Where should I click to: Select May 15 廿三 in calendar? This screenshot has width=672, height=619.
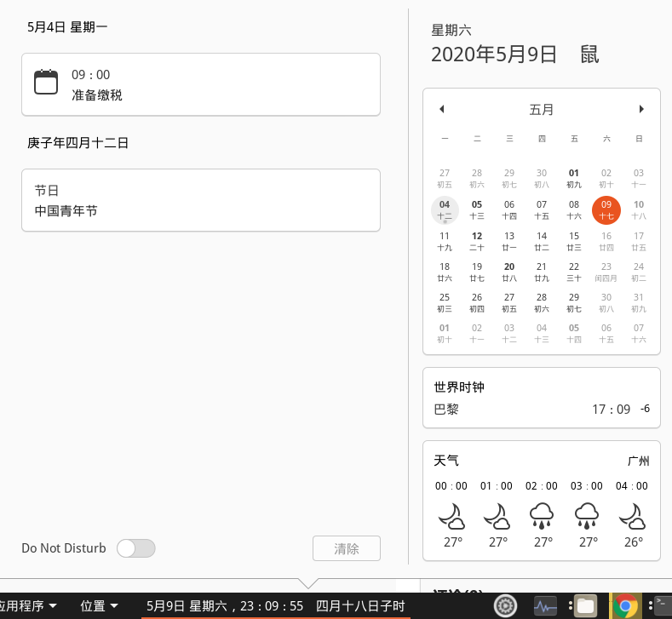click(574, 241)
